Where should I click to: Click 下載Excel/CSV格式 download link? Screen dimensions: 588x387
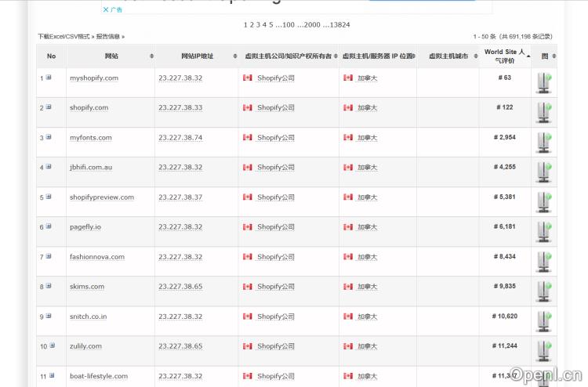point(63,37)
